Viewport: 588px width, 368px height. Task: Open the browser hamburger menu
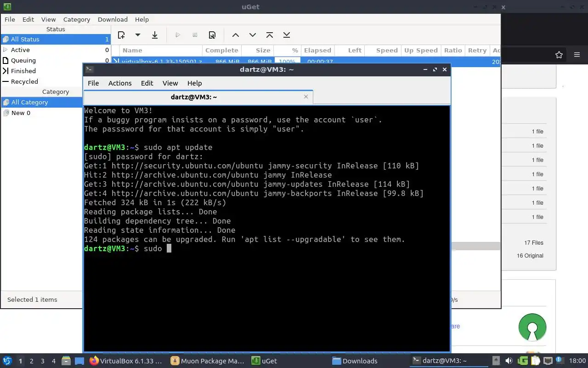577,55
